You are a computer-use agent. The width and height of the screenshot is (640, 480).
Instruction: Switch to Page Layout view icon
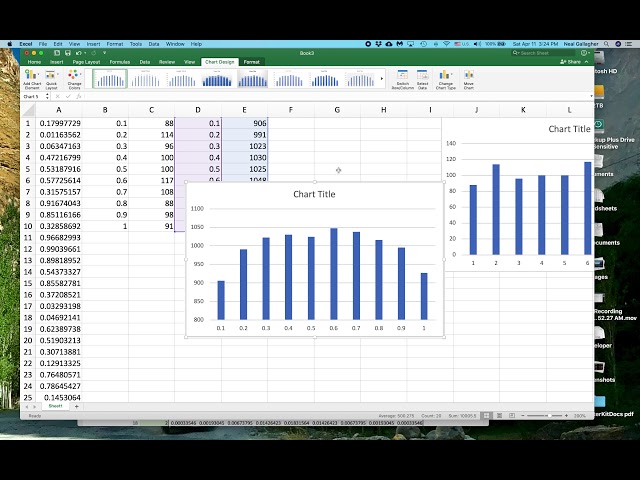(x=499, y=416)
